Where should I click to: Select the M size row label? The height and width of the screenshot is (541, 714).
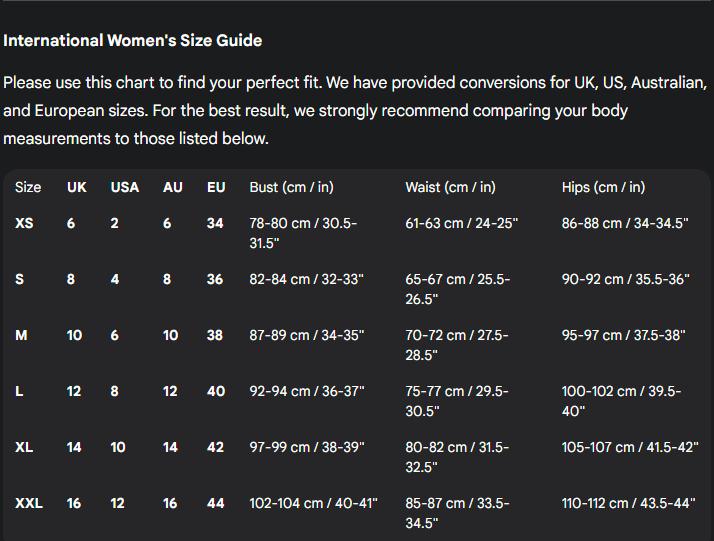pos(21,335)
